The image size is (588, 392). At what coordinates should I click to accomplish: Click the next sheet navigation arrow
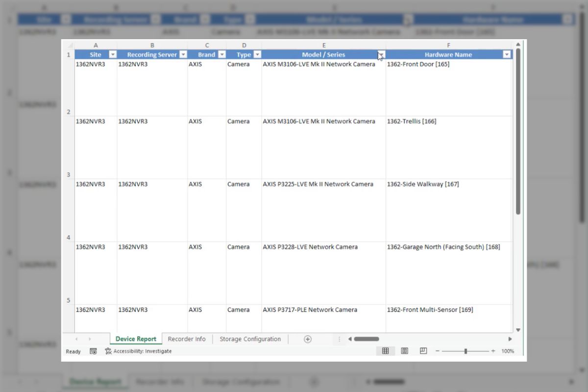click(90, 339)
